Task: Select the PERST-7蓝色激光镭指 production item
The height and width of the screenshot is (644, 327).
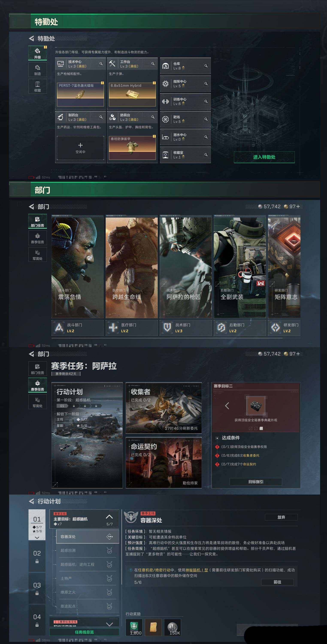Action: [80, 95]
